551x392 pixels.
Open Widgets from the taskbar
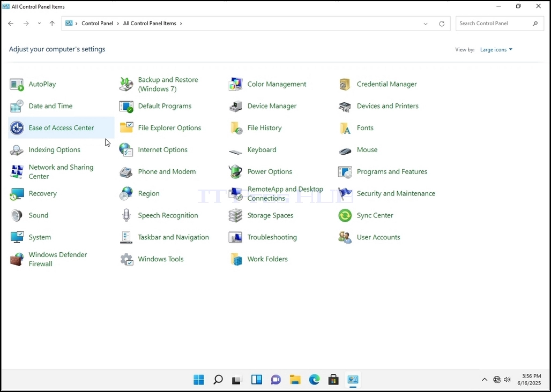coord(257,379)
